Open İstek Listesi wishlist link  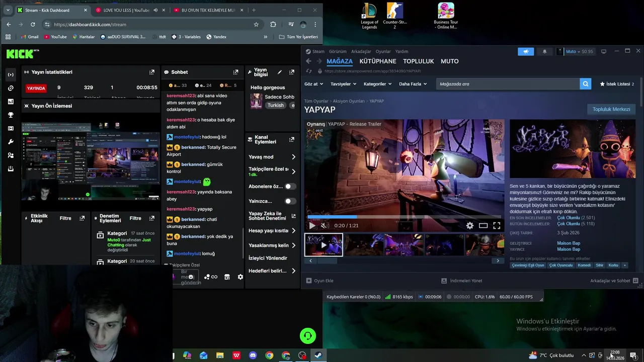[617, 84]
